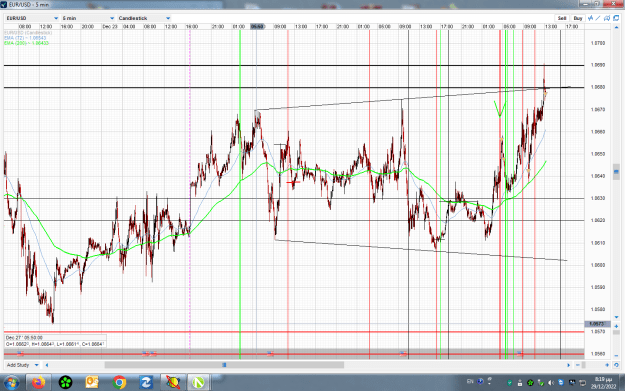Click the scroll chart left arrow
The width and height of the screenshot is (625, 391).
[x=47, y=365]
